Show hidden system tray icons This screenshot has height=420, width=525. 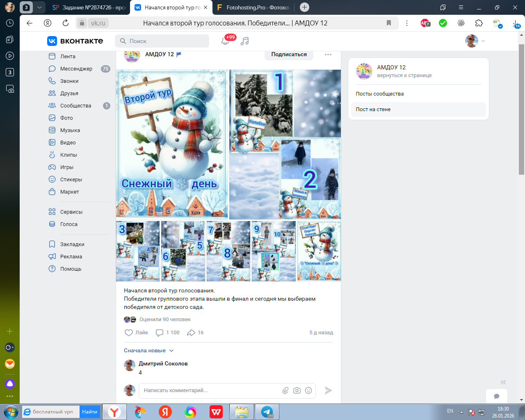[x=461, y=412]
